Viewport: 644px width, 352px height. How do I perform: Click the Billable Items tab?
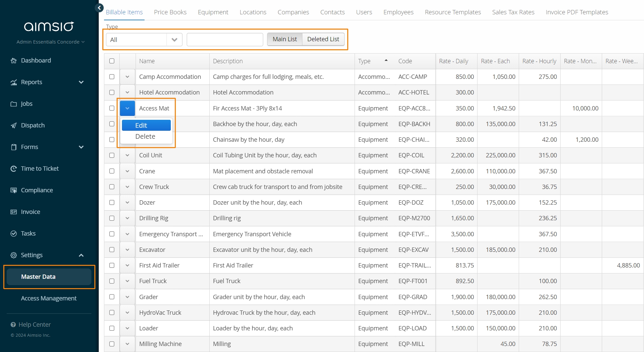[x=124, y=12]
